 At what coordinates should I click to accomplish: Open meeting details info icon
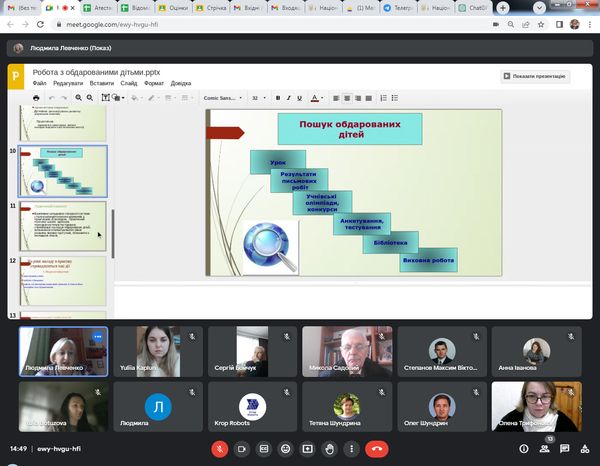click(x=526, y=449)
